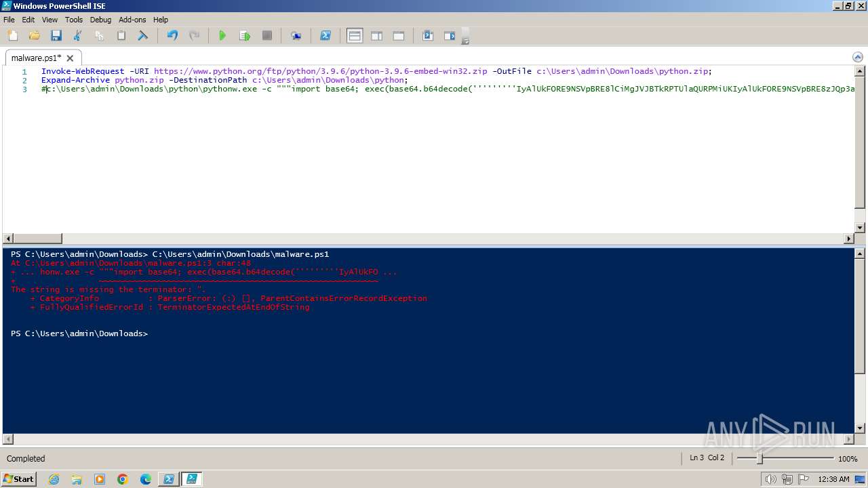Open Action Center flag icon
The height and width of the screenshot is (488, 868).
click(802, 479)
